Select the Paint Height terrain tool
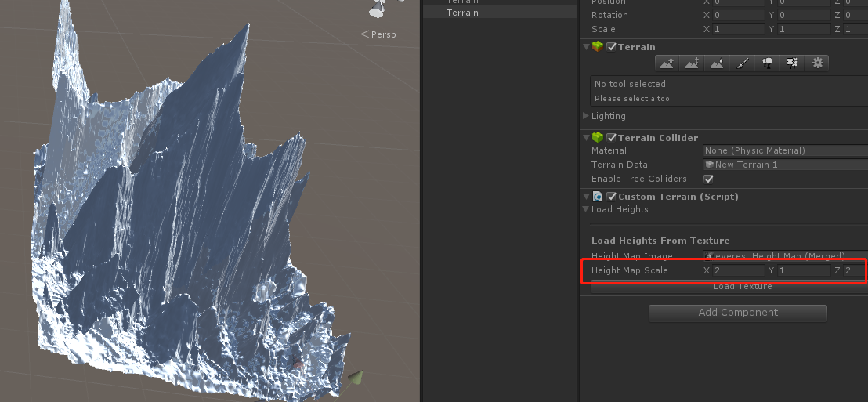868x402 pixels. (692, 63)
